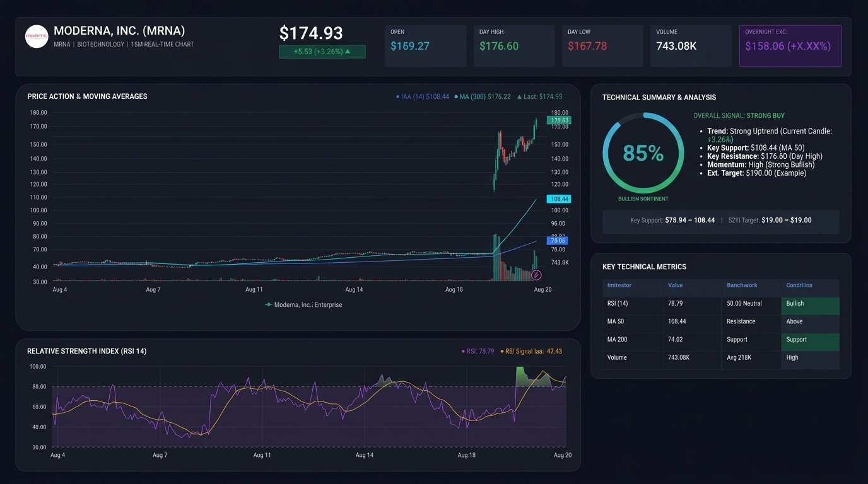Click the 85% bullish sentiment gauge
The width and height of the screenshot is (868, 484).
(643, 153)
